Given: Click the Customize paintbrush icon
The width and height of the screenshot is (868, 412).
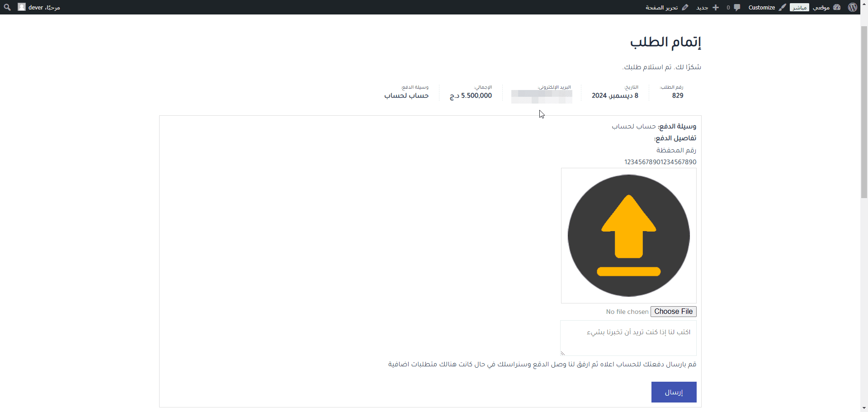Looking at the screenshot, I should [783, 7].
